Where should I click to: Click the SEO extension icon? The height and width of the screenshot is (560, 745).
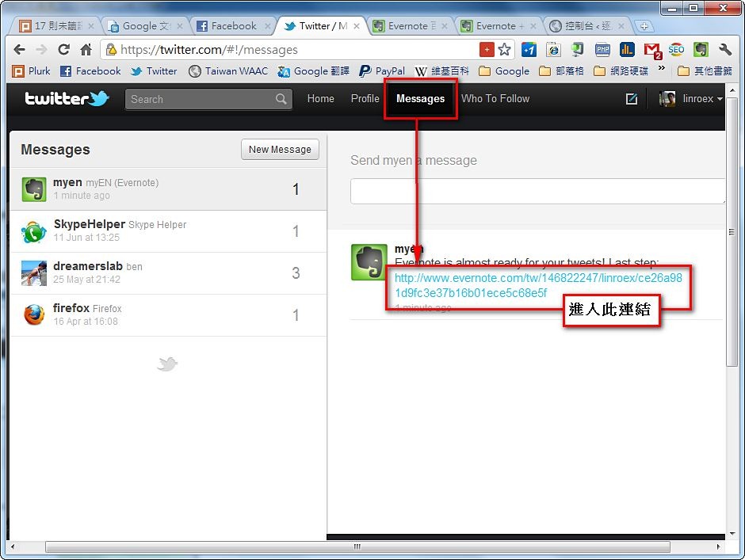tap(676, 49)
